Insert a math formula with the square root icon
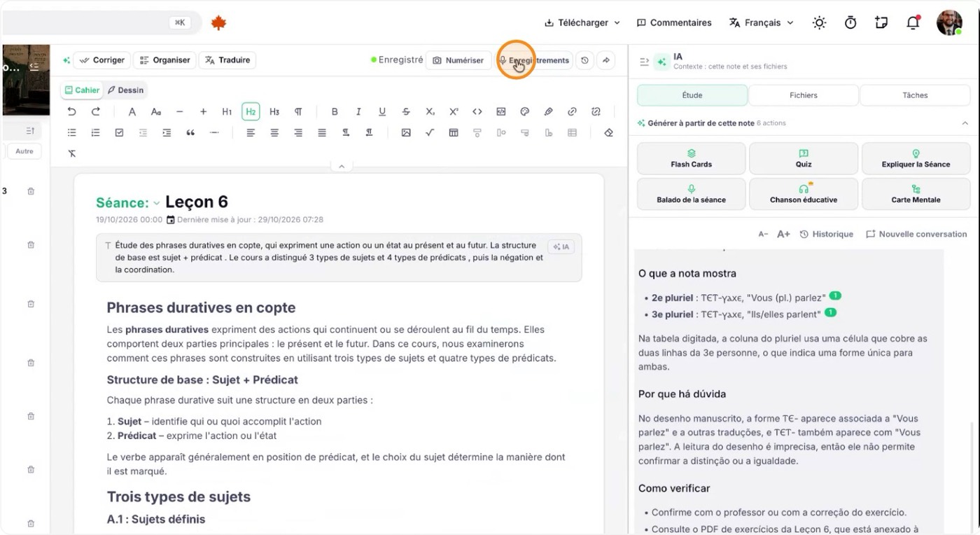Screen dimensions: 980x535 [x=430, y=132]
